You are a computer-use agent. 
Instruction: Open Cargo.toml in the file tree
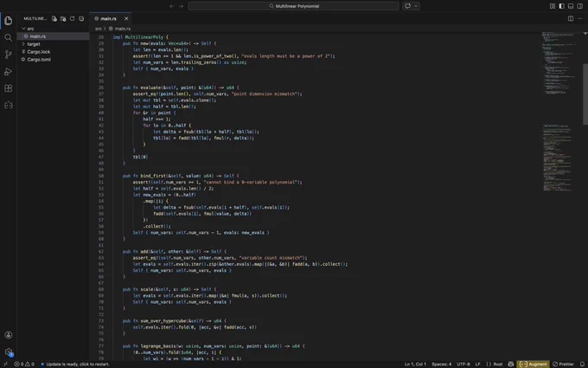pos(39,60)
